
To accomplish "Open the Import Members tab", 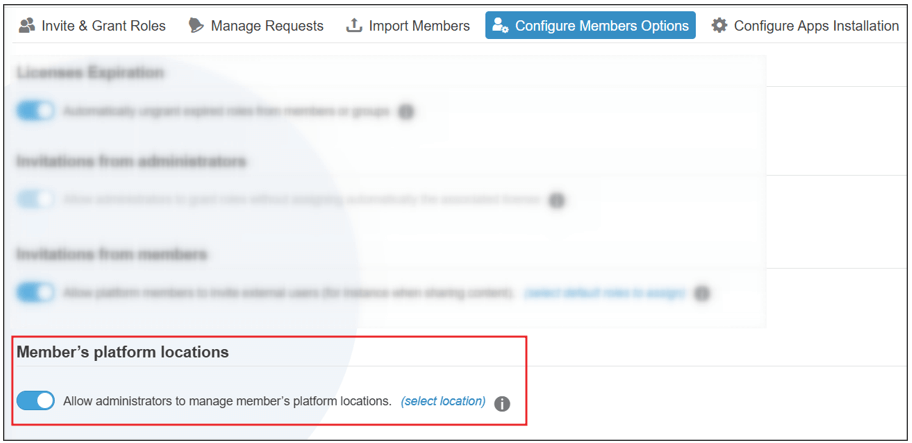I will pos(408,26).
